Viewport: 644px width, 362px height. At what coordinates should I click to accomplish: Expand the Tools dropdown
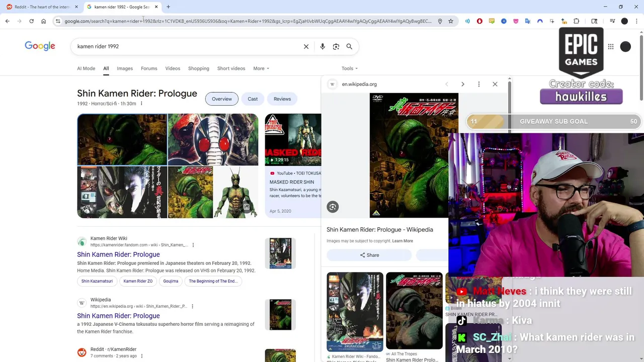(x=350, y=68)
